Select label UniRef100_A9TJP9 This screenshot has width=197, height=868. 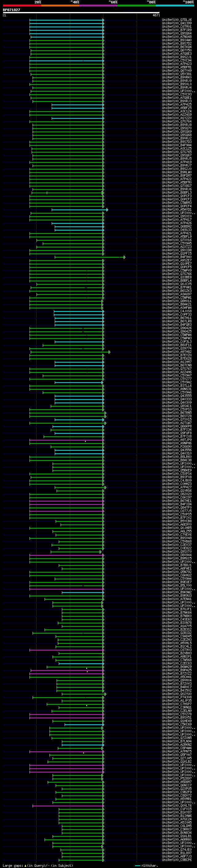(177, 440)
